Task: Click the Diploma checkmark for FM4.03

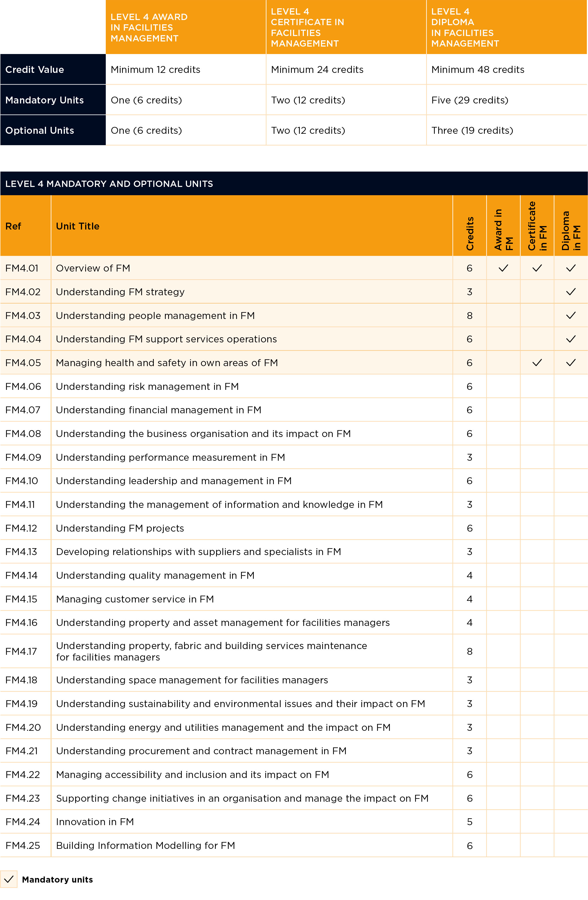Action: pos(571,315)
